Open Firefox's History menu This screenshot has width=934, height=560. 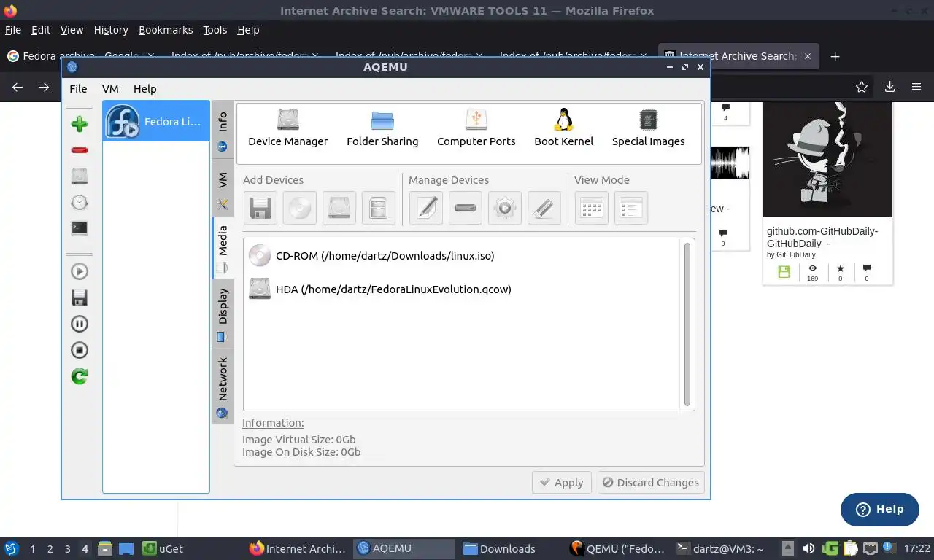[111, 30]
